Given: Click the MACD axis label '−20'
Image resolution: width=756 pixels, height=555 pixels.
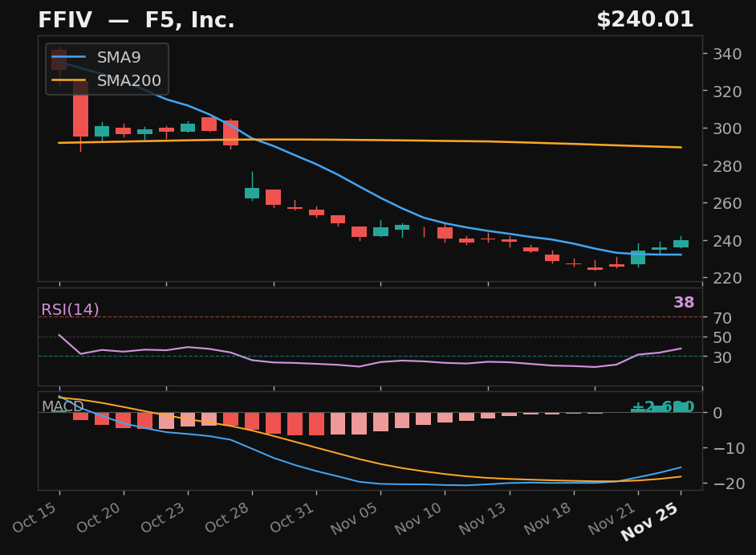Looking at the screenshot, I should click(x=729, y=484).
